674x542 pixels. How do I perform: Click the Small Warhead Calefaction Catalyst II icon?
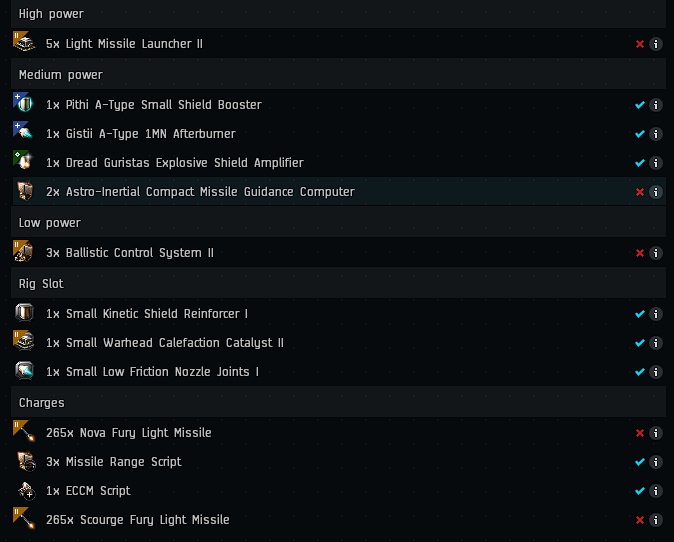pyautogui.click(x=24, y=341)
